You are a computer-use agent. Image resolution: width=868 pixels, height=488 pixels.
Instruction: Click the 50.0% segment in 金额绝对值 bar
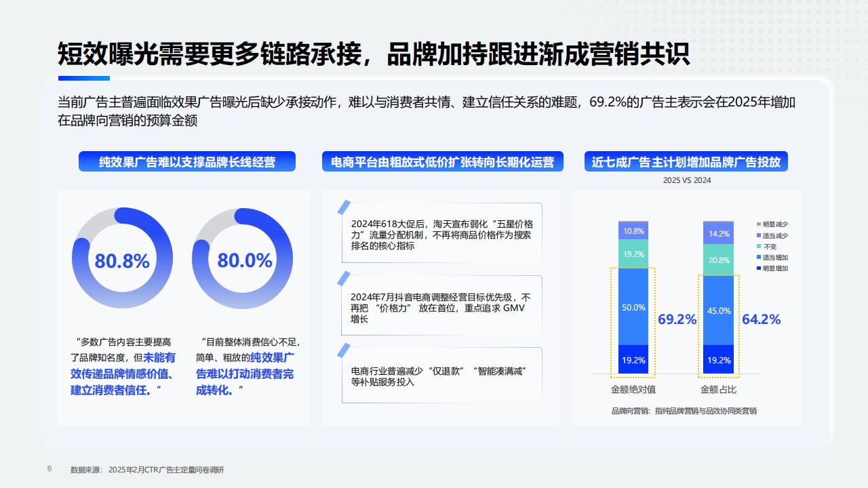click(633, 307)
